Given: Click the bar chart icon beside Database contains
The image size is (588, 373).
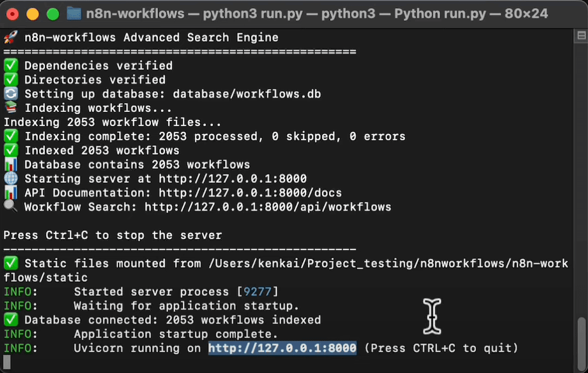Looking at the screenshot, I should [11, 165].
